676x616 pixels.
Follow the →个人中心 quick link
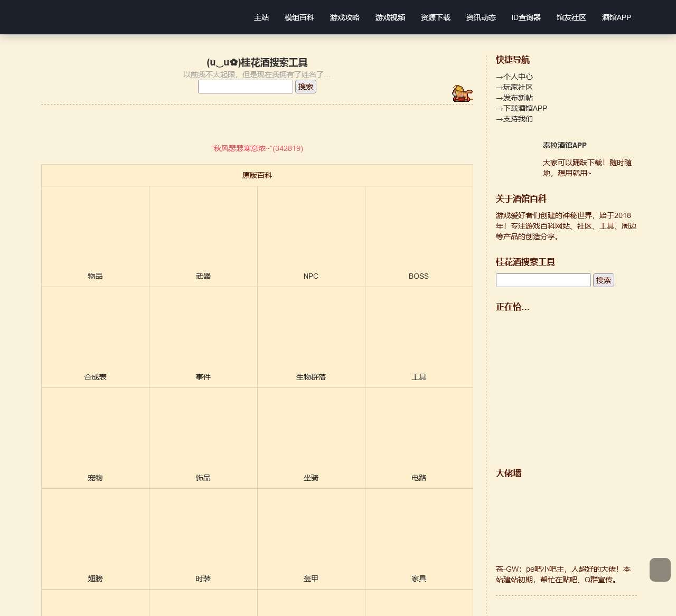[514, 77]
